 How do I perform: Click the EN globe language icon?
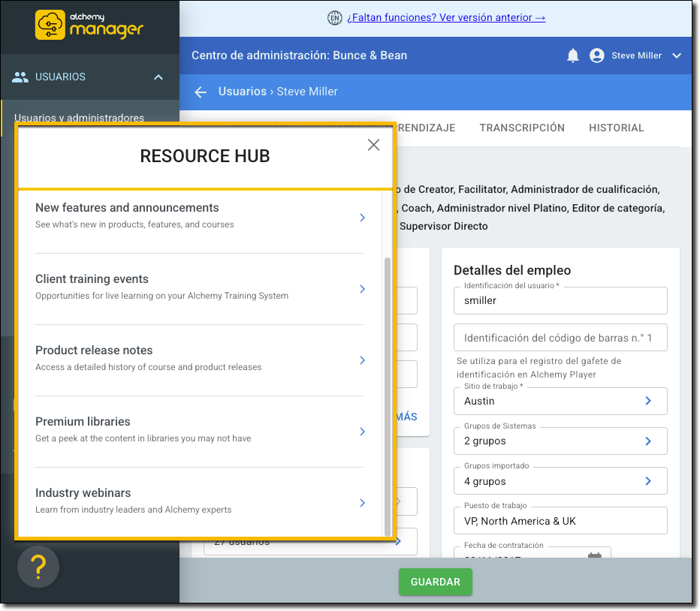[x=335, y=18]
